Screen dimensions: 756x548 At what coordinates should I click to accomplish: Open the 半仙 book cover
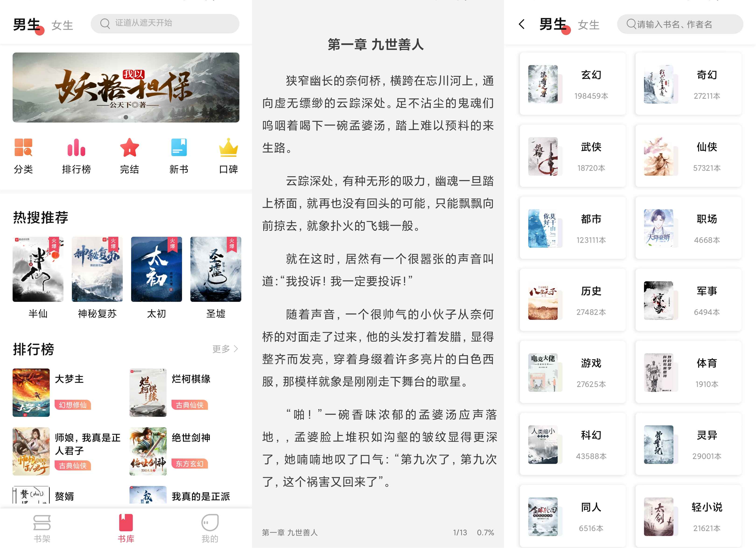coord(38,269)
